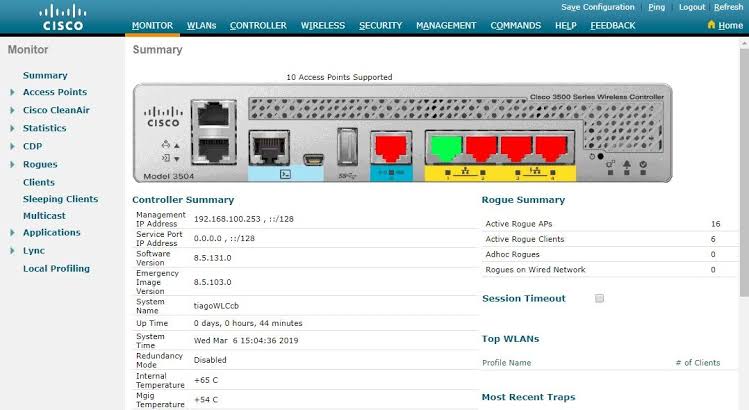The height and width of the screenshot is (410, 749).
Task: Click the Ping link
Action: point(656,7)
